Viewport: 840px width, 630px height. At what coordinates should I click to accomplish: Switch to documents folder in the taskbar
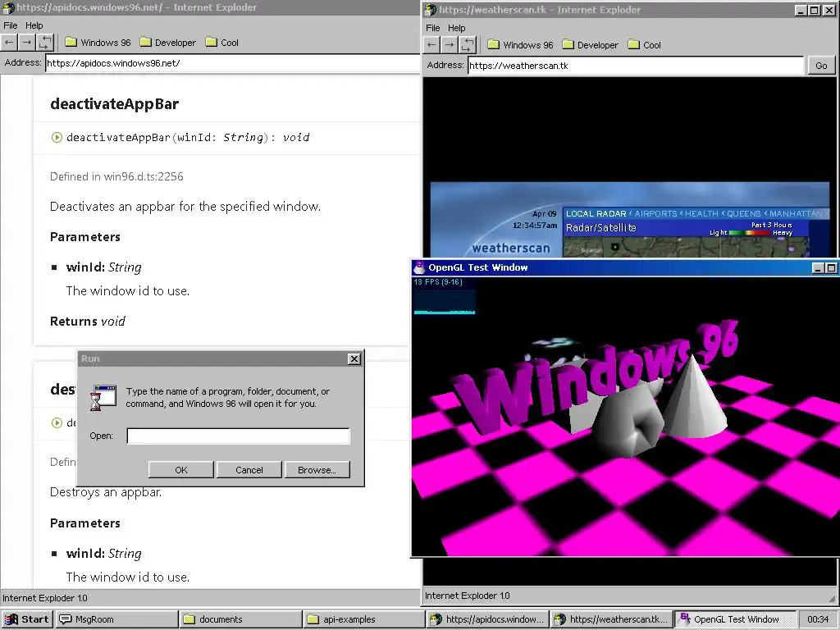(x=240, y=619)
